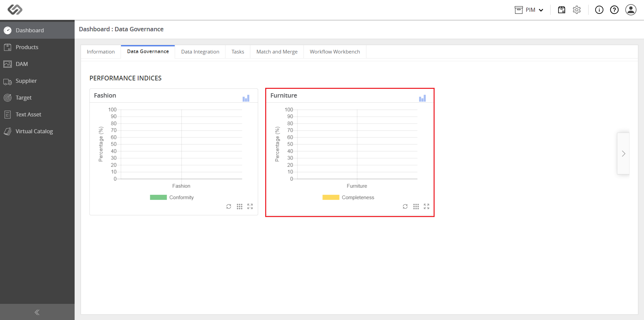This screenshot has width=644, height=320.
Task: Select the Data Governance tab
Action: tap(148, 51)
